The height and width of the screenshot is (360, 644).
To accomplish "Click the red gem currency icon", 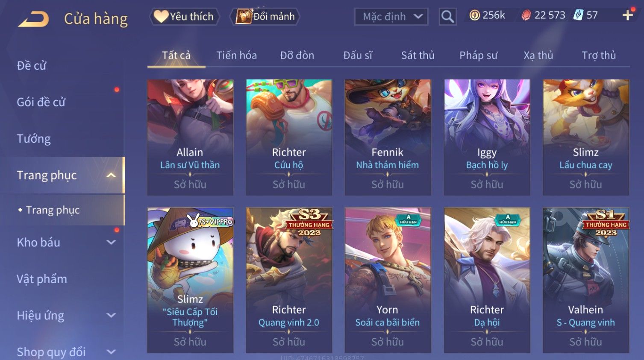I will (526, 15).
